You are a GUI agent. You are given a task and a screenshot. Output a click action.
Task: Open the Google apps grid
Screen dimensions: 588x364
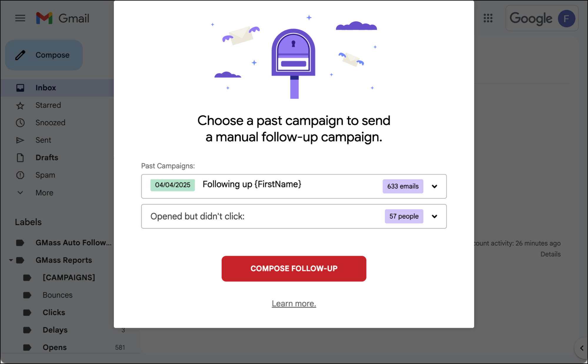[x=488, y=18]
